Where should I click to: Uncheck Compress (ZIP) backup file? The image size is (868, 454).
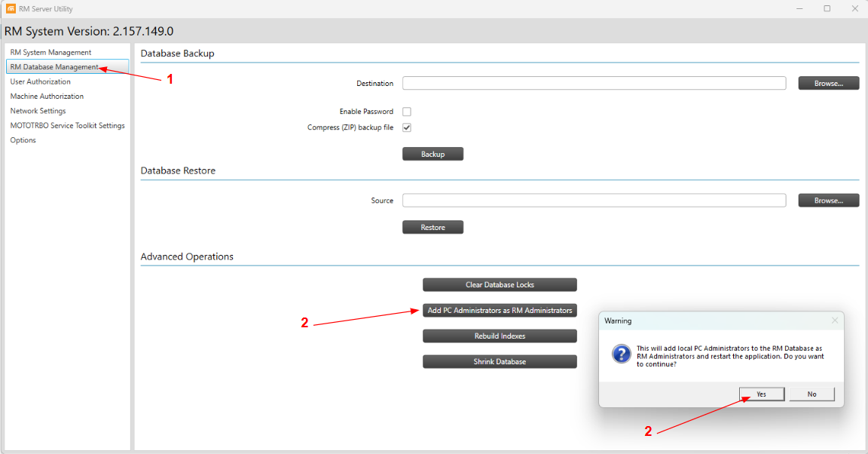click(406, 127)
